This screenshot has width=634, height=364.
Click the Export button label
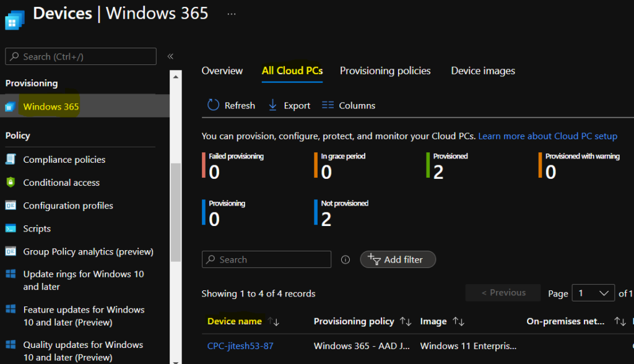[x=297, y=106]
